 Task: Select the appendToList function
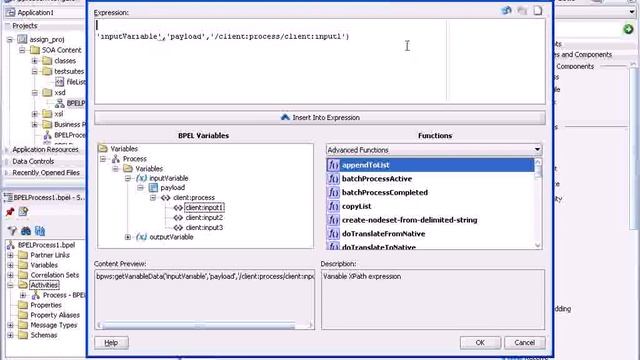[366, 165]
